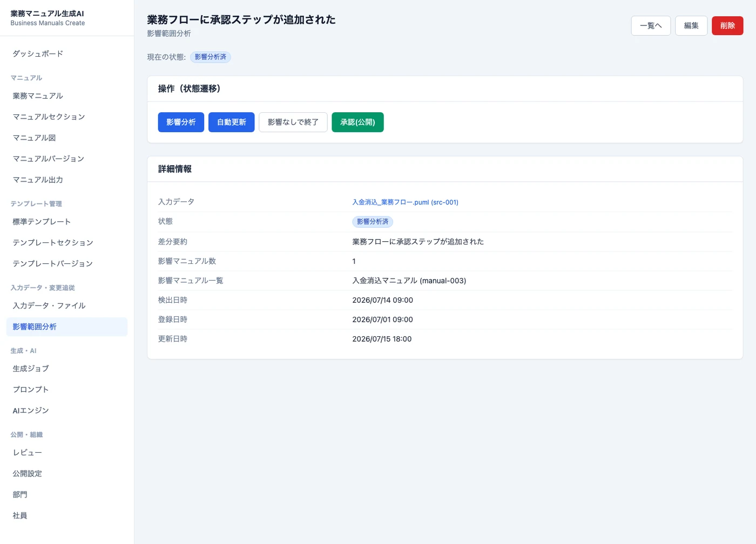Click 検出日時 value 2026/07/14 09:00
Screen dimensions: 756x544
click(382, 300)
